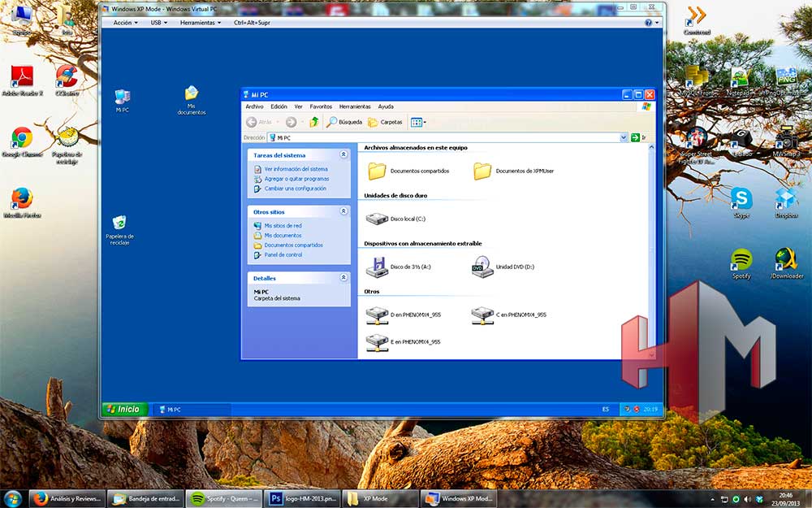
Task: Click the Búsqueda search toolbar button
Action: [x=344, y=123]
